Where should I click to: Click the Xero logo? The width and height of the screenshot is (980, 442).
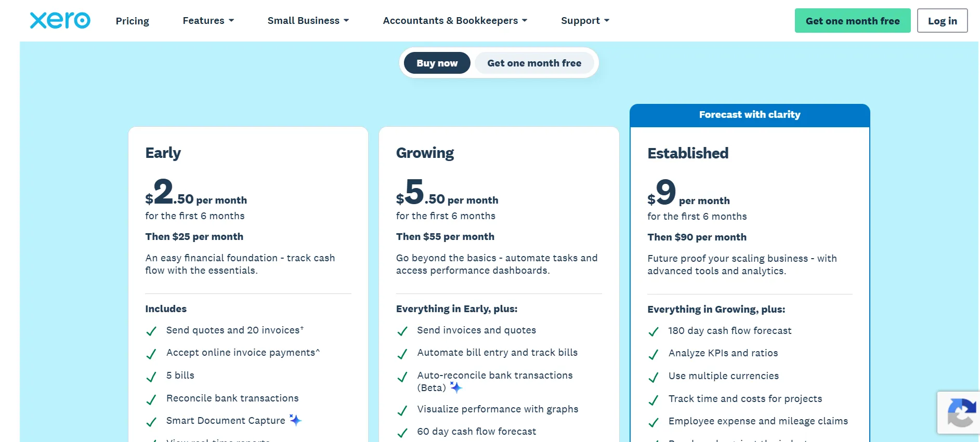[60, 20]
